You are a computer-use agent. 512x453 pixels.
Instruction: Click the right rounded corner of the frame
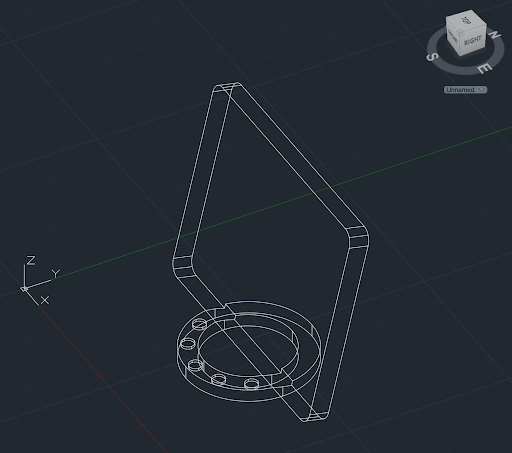[359, 237]
